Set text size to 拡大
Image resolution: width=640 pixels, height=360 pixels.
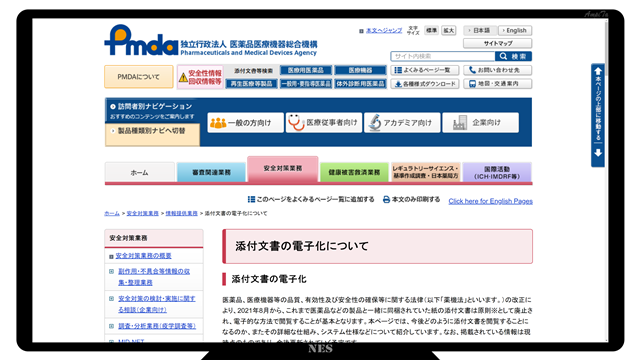[x=449, y=31]
